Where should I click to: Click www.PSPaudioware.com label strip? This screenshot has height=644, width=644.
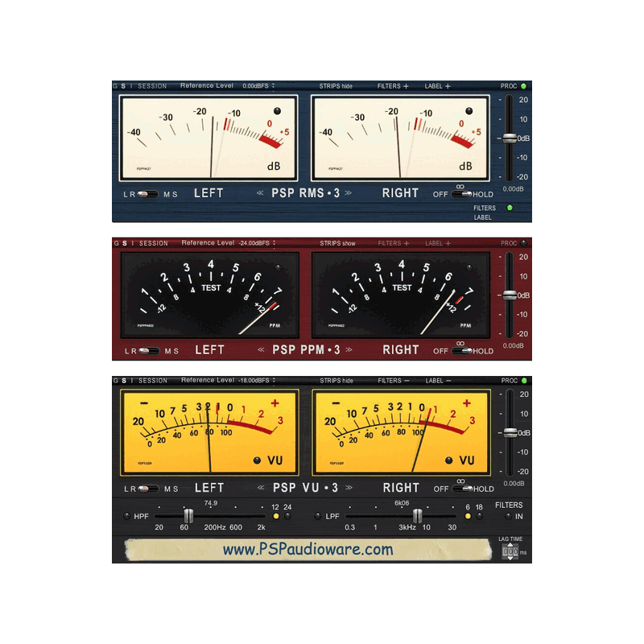click(308, 550)
